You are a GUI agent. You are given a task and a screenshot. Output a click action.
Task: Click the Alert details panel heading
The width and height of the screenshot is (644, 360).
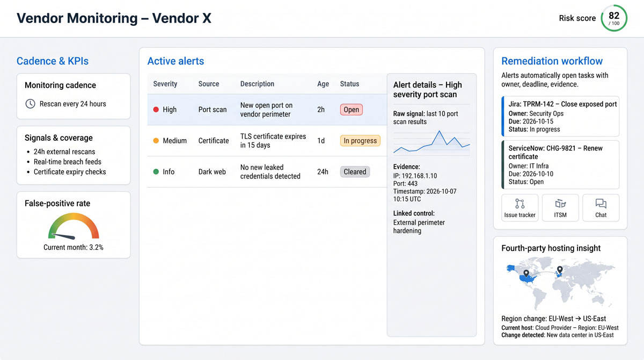pyautogui.click(x=427, y=90)
